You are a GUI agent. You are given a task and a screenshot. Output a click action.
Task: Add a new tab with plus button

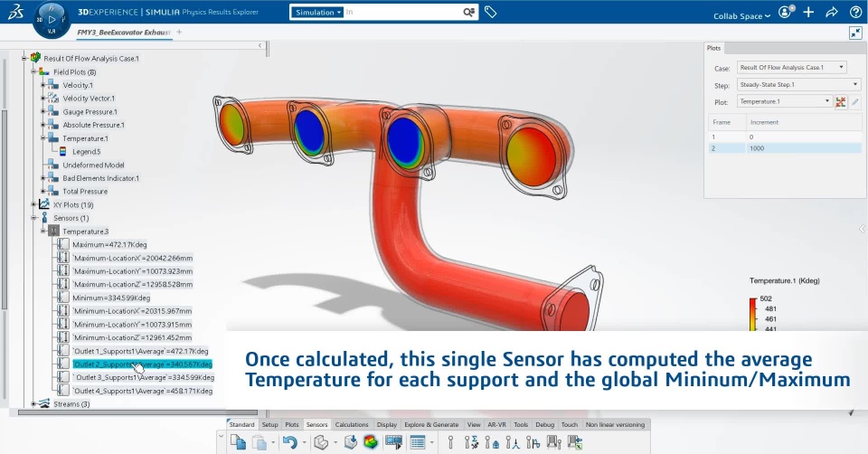(x=179, y=33)
